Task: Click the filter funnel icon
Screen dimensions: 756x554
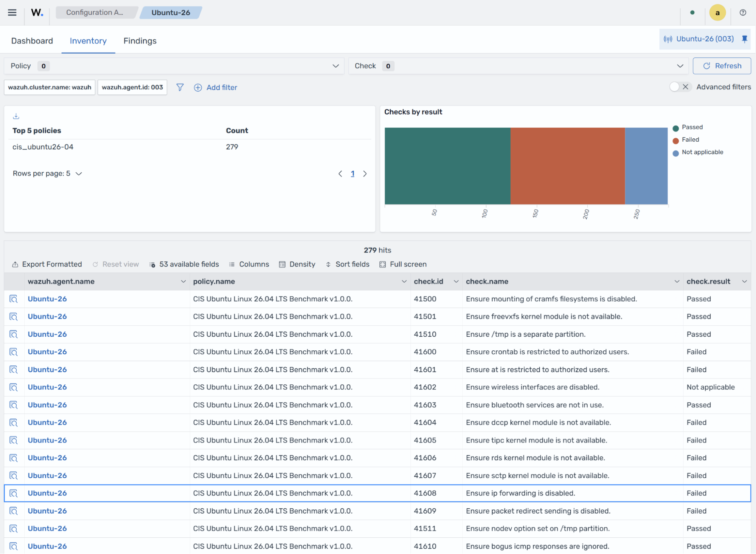Action: point(180,87)
